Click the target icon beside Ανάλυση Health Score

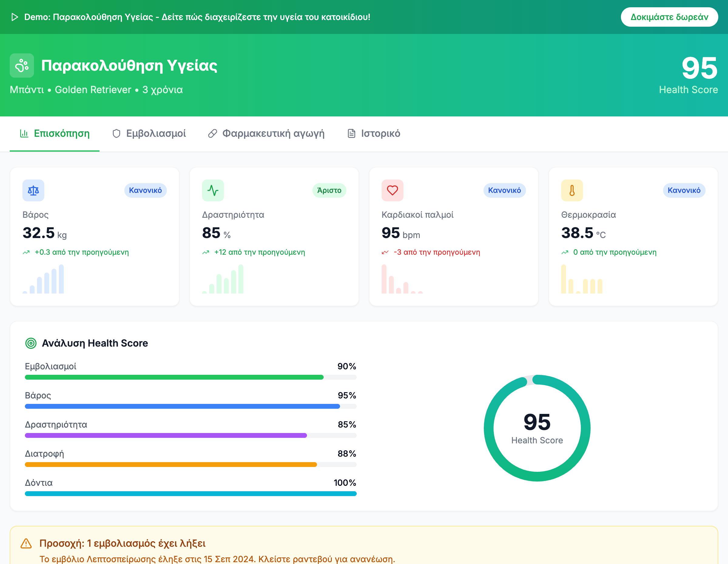[31, 343]
